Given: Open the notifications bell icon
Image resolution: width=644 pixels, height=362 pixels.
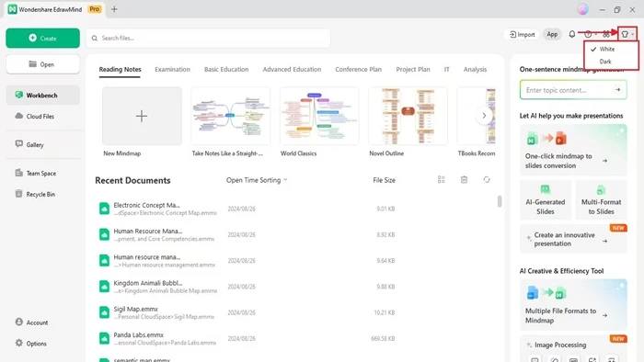Looking at the screenshot, I should pos(571,34).
